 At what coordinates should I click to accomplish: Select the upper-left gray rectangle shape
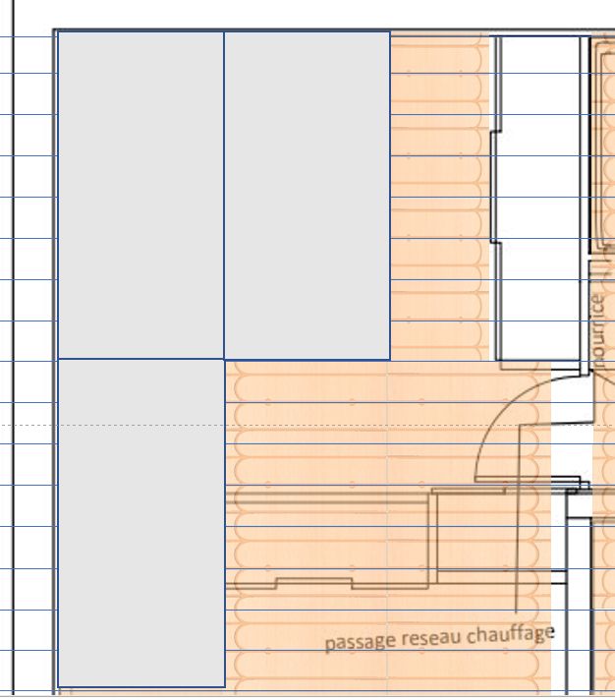point(140,195)
